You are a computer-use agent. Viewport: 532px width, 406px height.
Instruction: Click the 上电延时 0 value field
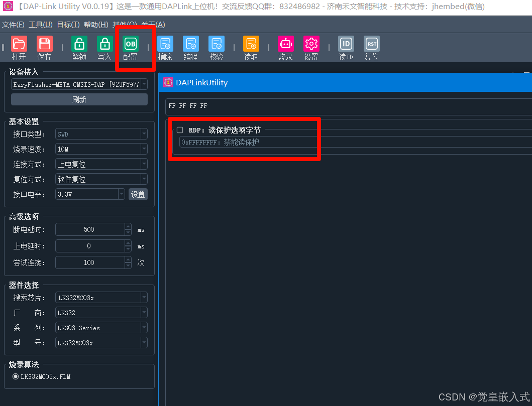point(90,246)
